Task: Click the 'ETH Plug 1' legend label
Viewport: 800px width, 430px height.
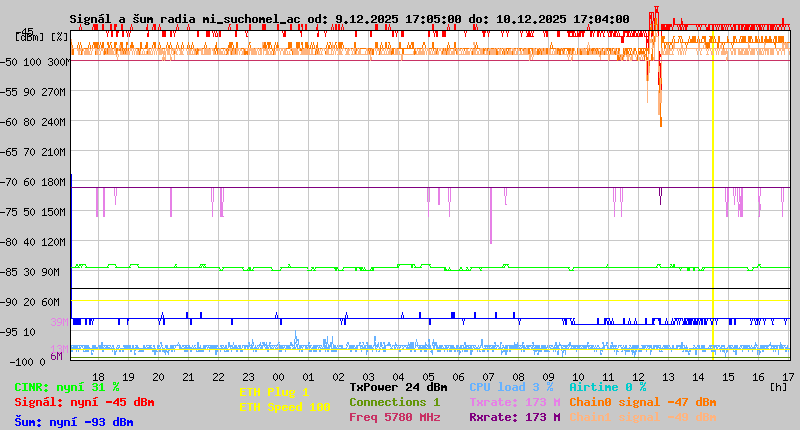Action: point(274,392)
